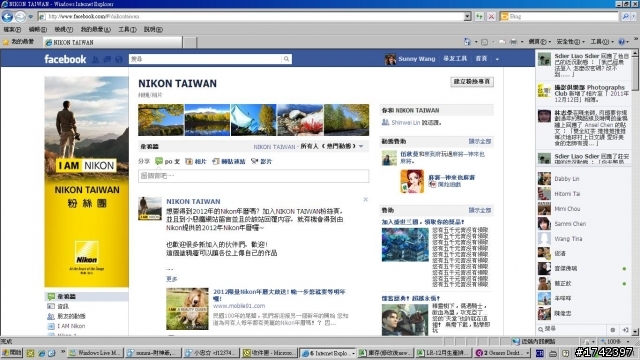The width and height of the screenshot is (640, 360).
Task: Click the mobile01.com link in post
Action: (239, 306)
